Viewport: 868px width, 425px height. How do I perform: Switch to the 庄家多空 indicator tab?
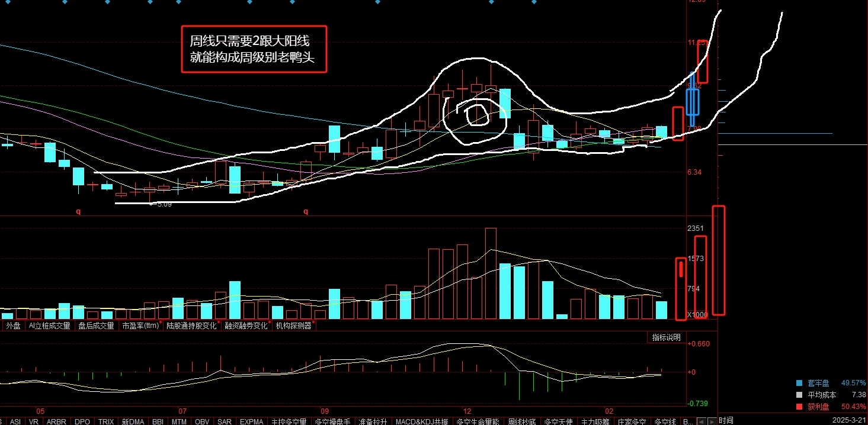631,421
